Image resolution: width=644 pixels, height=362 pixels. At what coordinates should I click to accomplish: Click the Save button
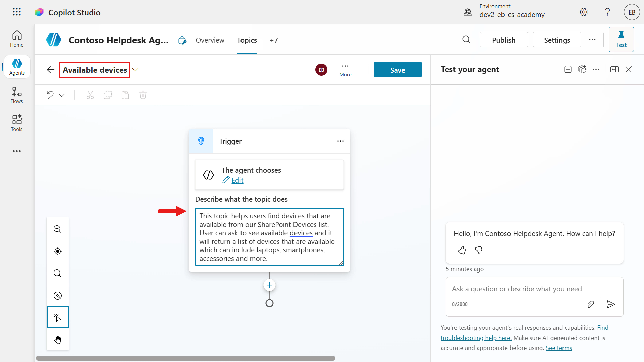(397, 70)
